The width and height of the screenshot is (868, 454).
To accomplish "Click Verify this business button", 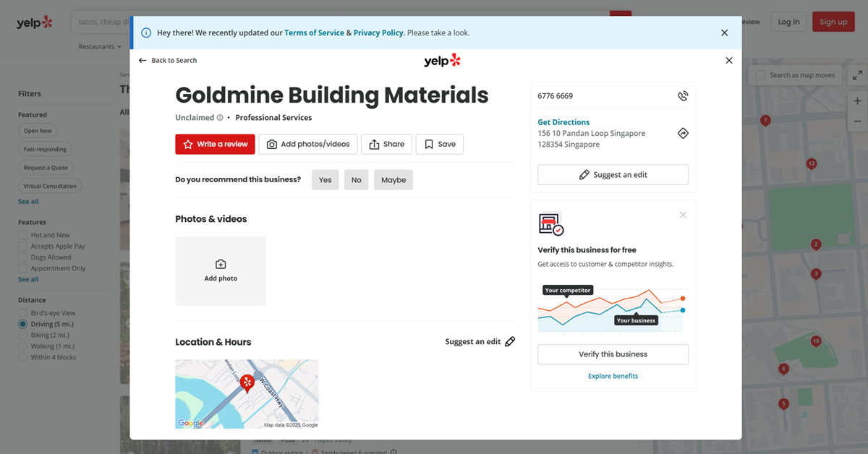I will tap(613, 354).
